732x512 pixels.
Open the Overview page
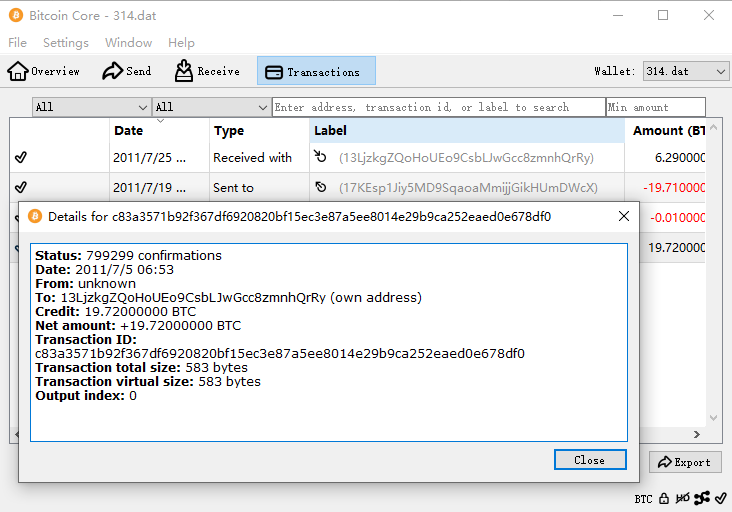44,71
